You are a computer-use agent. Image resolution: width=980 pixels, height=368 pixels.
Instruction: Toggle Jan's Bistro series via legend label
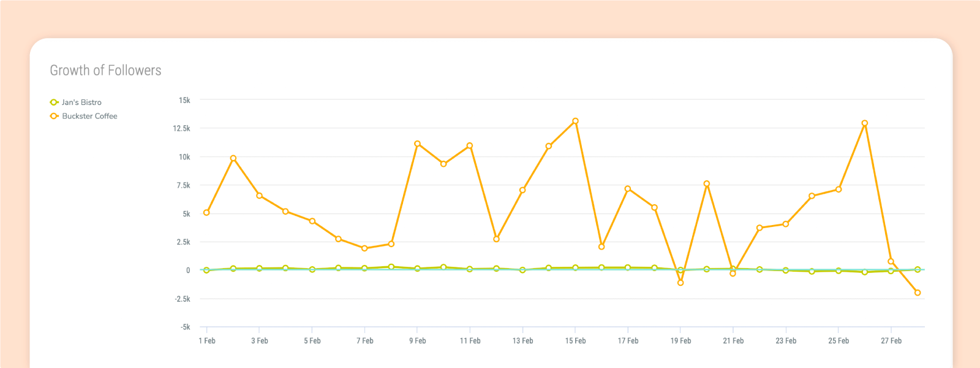(81, 102)
